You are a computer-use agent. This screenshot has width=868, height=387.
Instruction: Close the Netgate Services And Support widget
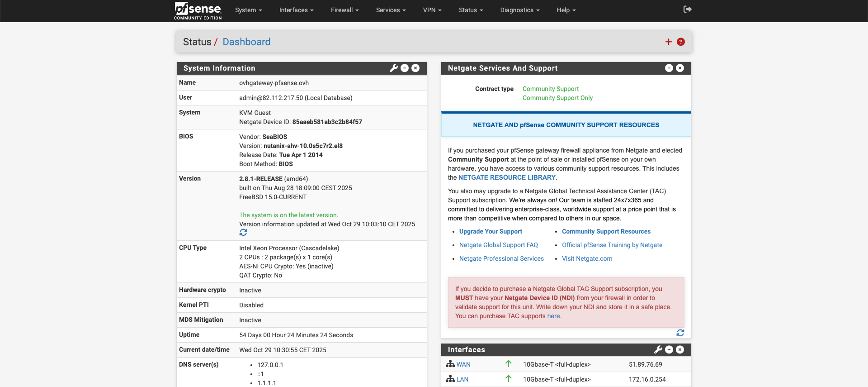pos(680,68)
